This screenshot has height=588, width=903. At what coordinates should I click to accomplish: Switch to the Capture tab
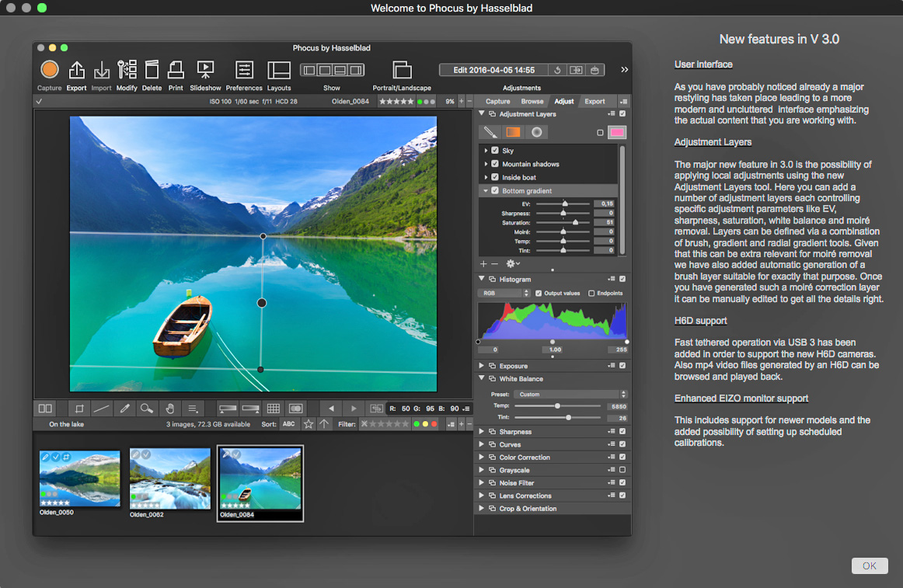tap(497, 101)
